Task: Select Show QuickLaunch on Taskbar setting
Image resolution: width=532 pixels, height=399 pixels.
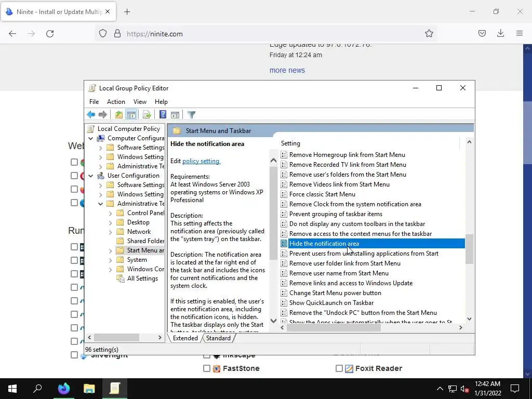Action: pyautogui.click(x=331, y=303)
